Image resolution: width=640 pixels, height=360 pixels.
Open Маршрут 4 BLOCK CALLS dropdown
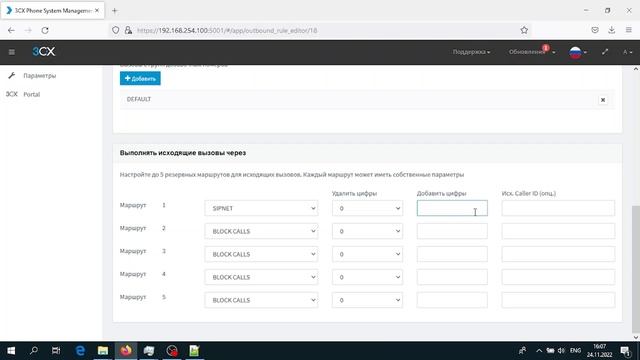point(261,277)
